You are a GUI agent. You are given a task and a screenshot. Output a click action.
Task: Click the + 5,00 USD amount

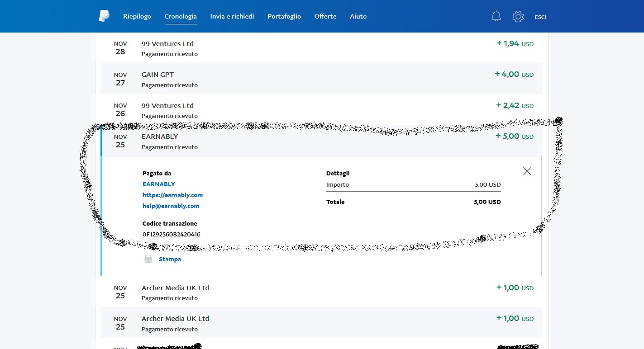coord(515,136)
